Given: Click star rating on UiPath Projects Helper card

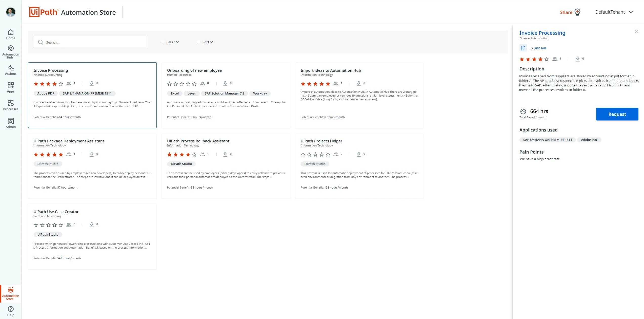Looking at the screenshot, I should click(315, 154).
